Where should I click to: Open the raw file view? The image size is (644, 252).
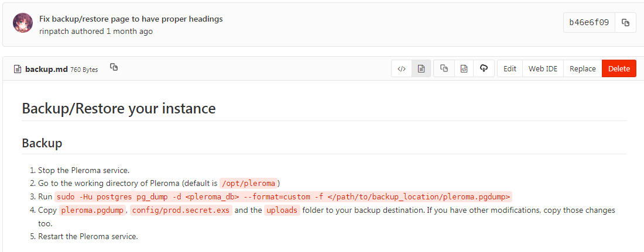464,68
